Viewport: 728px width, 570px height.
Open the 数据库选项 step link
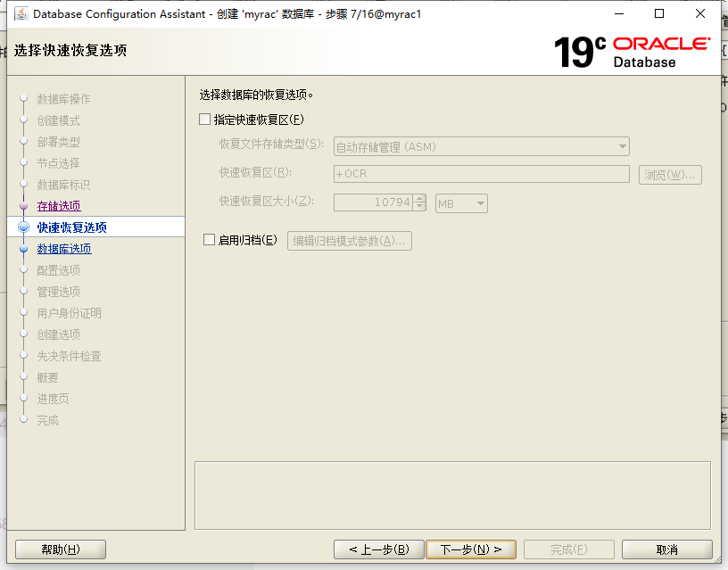(x=63, y=249)
